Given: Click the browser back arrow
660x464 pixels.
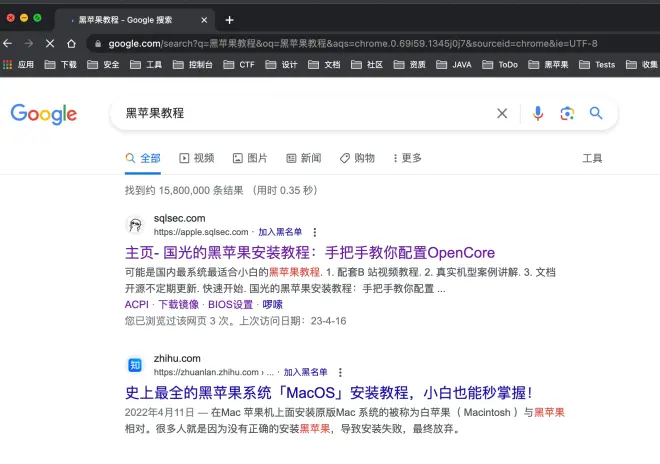Looking at the screenshot, I should [x=8, y=43].
